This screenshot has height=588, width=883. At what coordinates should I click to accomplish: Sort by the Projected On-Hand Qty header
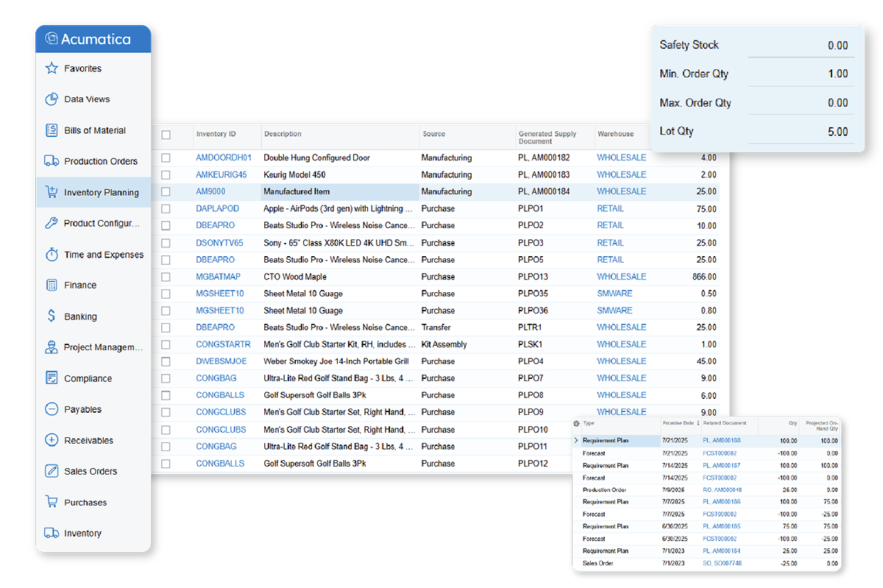tap(822, 425)
